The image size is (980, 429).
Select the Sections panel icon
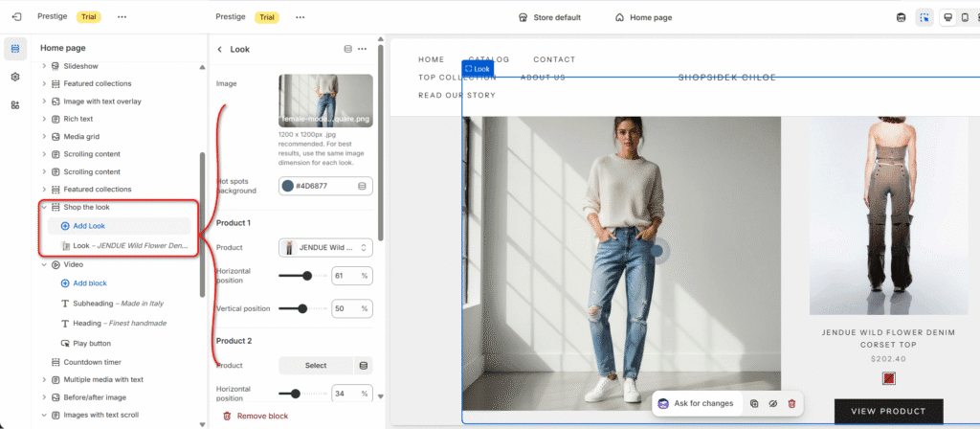15,48
